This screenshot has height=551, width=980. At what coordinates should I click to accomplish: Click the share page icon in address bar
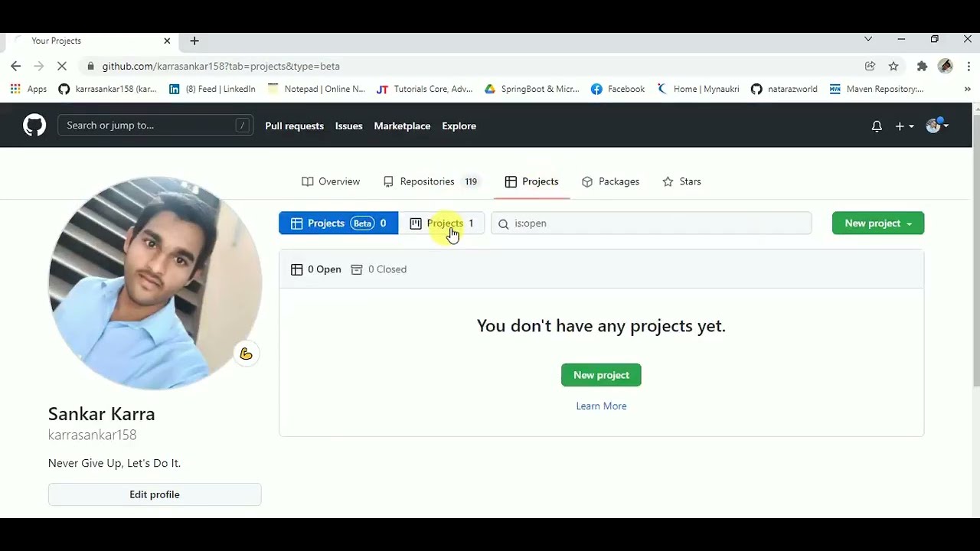871,66
